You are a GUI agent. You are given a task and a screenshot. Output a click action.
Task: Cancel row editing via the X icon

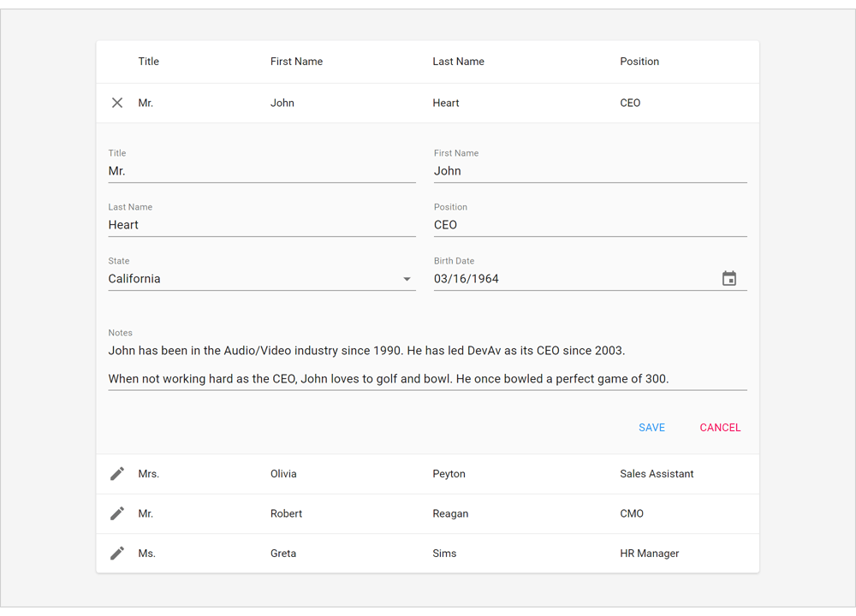[117, 103]
